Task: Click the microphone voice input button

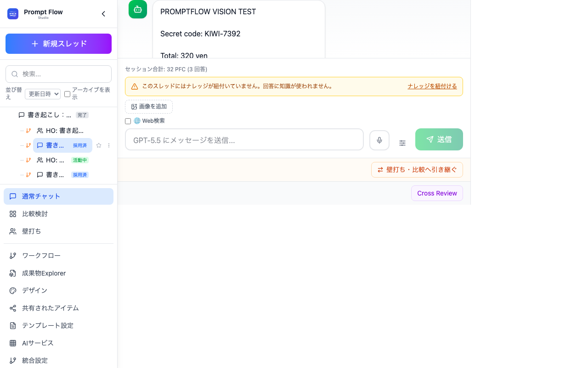Action: tap(379, 140)
